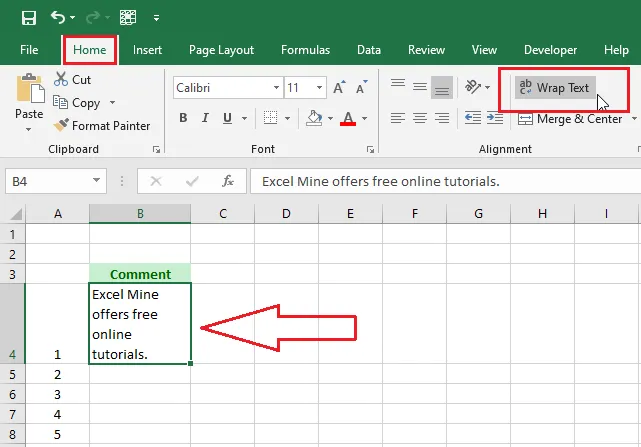
Task: Click the Enter checkmark icon in formula bar
Action: [192, 181]
